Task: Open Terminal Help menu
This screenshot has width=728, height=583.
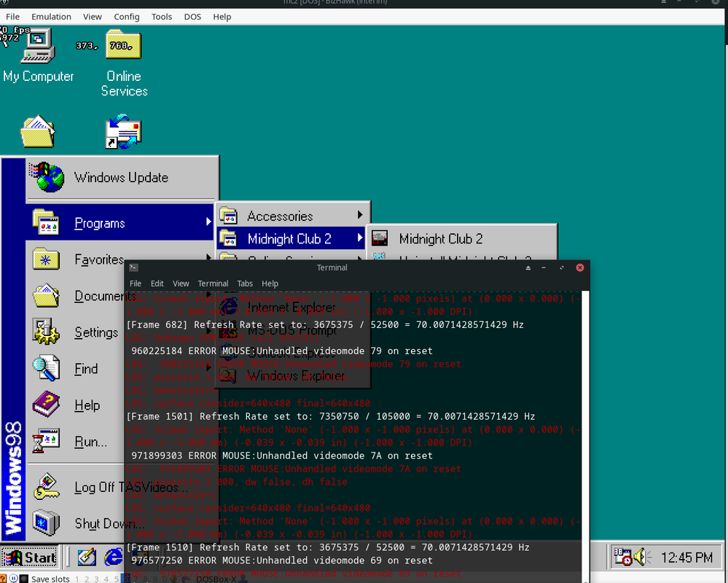Action: point(270,283)
